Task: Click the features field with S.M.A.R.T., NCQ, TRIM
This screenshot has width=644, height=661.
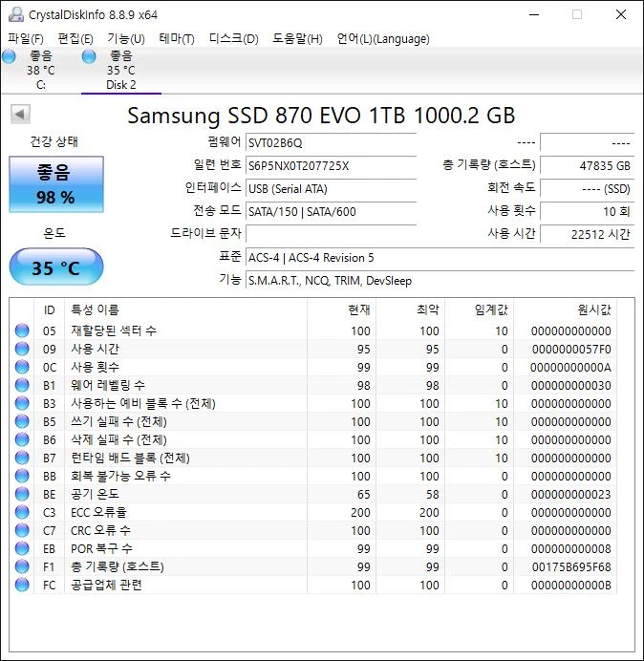Action: coord(440,281)
